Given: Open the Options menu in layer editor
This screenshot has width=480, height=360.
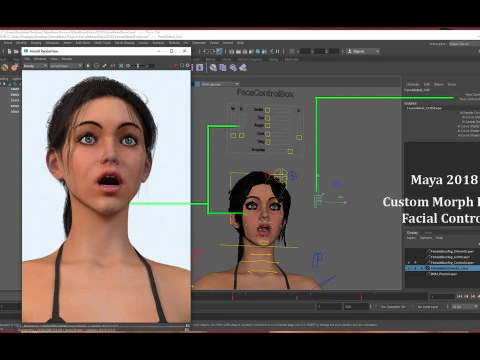Looking at the screenshot, I should point(426,238).
